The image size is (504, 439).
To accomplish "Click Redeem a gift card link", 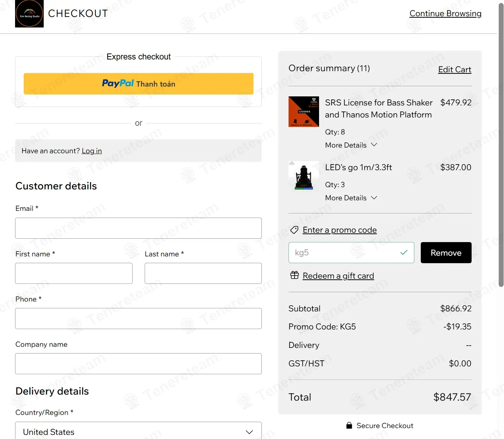I will pyautogui.click(x=338, y=276).
